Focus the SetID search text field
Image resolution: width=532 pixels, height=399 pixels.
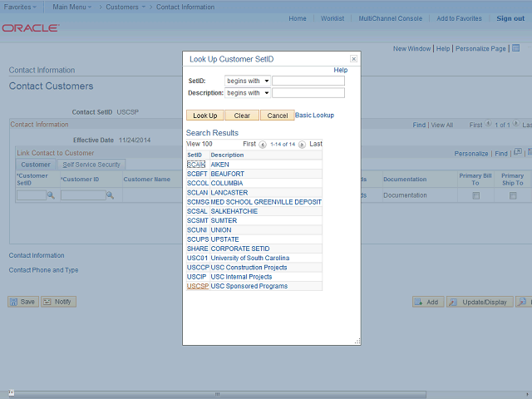tap(308, 81)
